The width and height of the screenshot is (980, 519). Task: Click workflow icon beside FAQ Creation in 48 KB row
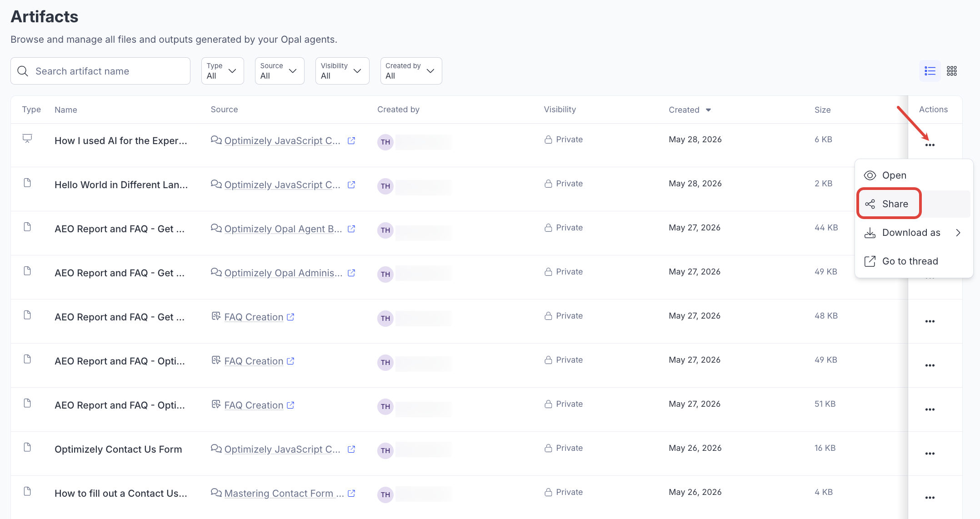216,316
